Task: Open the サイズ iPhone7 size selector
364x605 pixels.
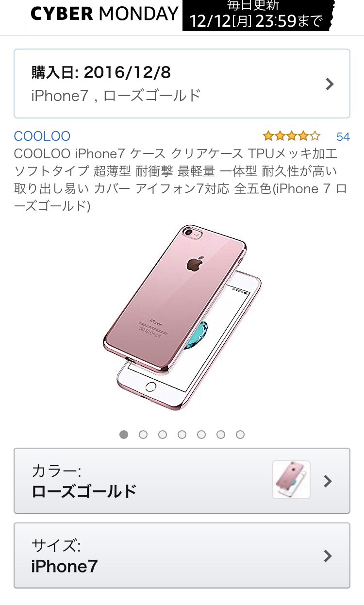Action: click(182, 555)
